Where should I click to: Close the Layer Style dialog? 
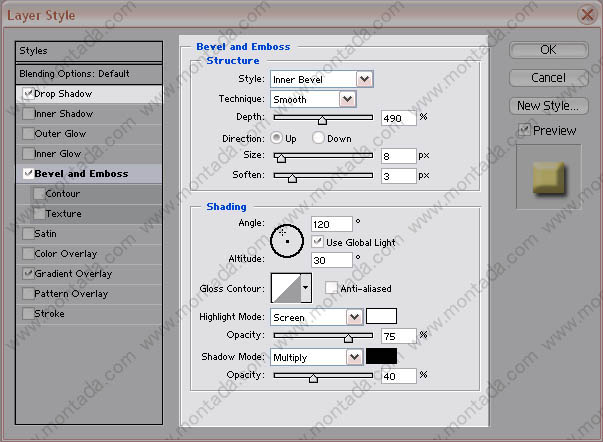586,15
